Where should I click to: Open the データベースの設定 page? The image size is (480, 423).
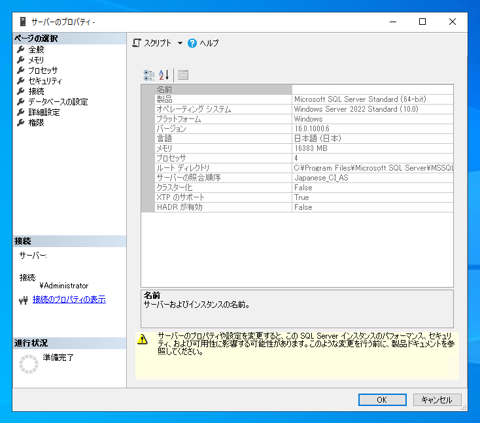click(x=58, y=102)
